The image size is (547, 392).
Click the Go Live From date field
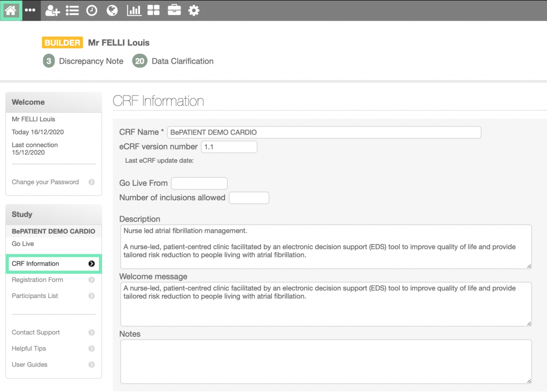pos(199,183)
